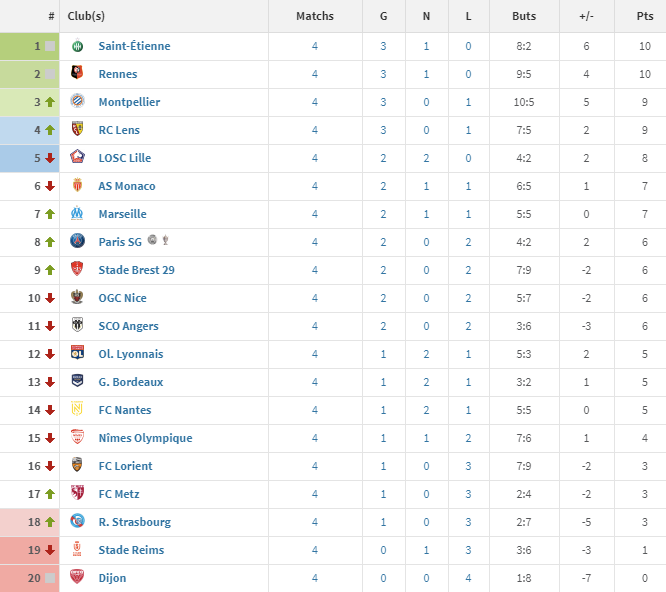Open the Nîmes Olympique club page
This screenshot has height=592, width=666.
145,438
